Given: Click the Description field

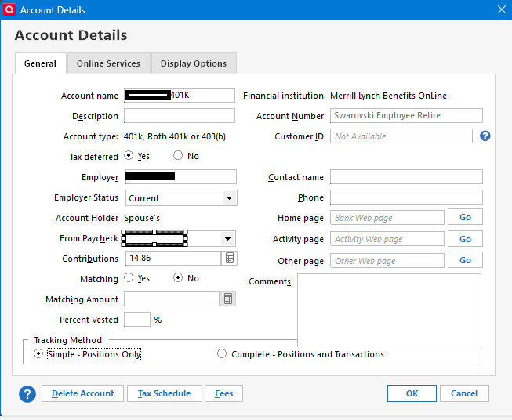Looking at the screenshot, I should pos(180,116).
